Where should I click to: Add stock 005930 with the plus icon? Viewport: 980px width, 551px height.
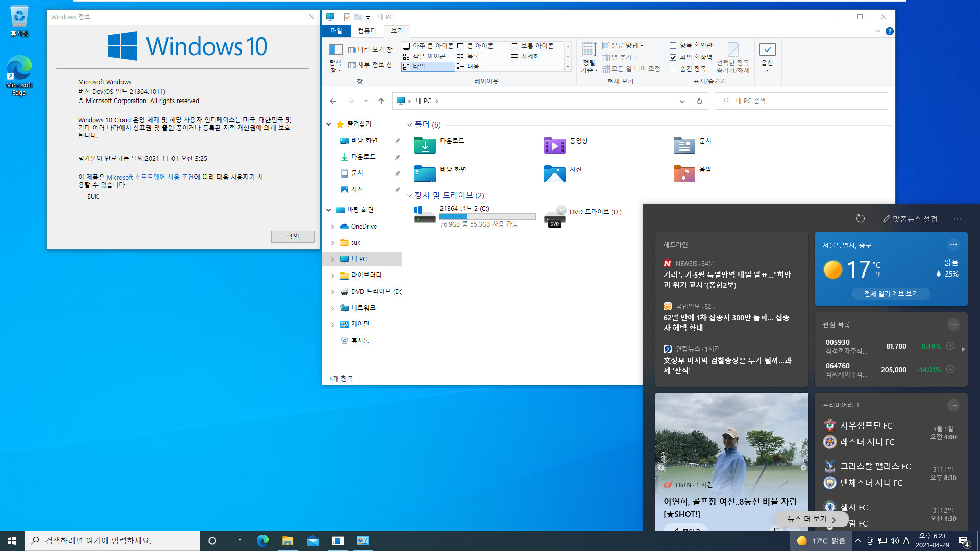click(950, 346)
